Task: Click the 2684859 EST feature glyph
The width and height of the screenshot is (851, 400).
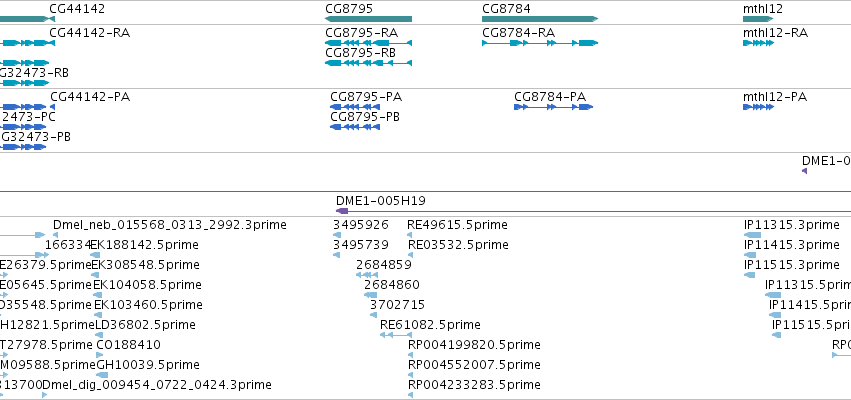Action: point(366,275)
